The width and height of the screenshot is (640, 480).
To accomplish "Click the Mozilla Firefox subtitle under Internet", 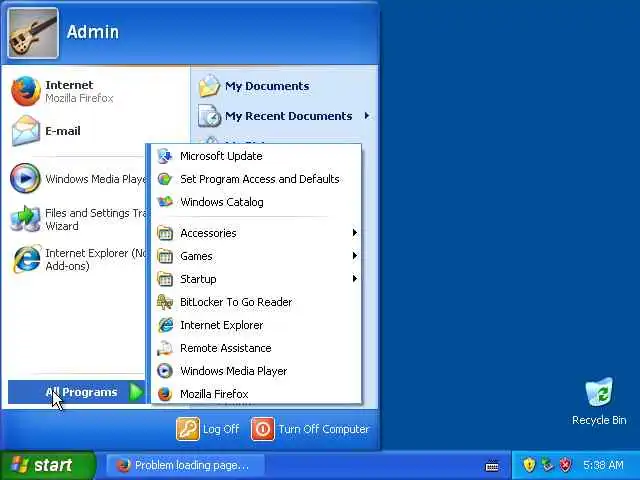I will [x=79, y=98].
